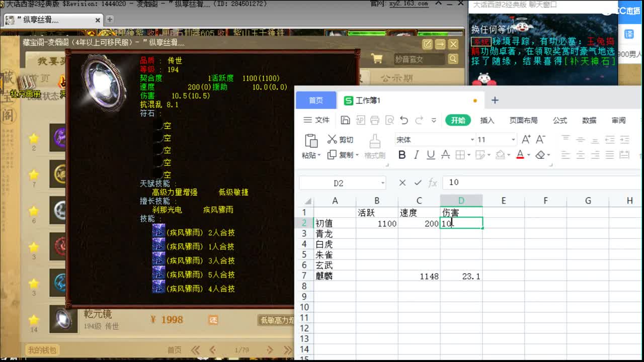Switch to the 插入 ribbon tab
Screen dimensions: 644x362
click(487, 120)
